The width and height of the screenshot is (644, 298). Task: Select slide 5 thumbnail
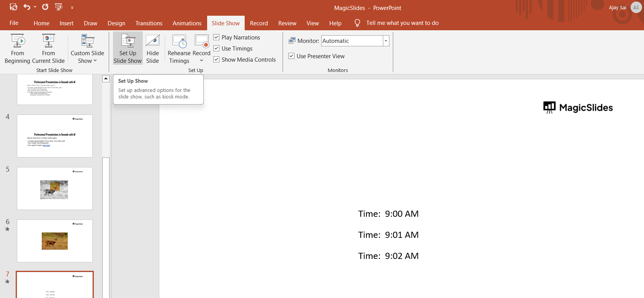coord(55,188)
